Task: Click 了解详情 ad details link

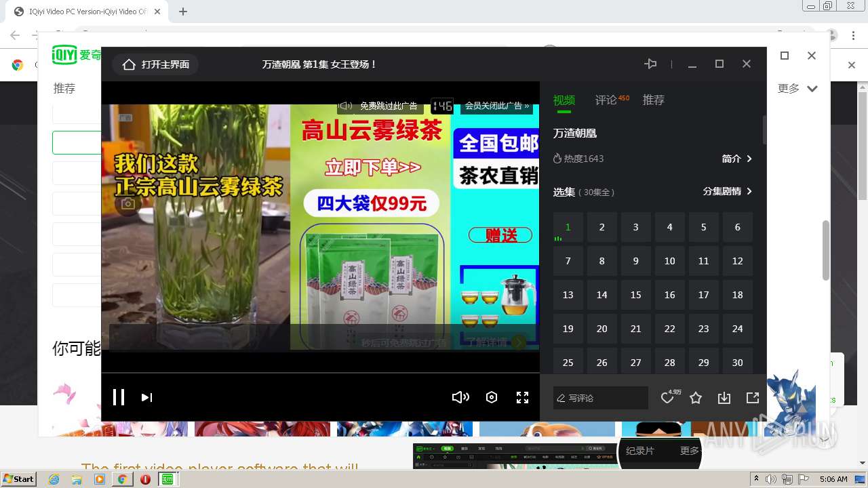Action: 487,342
